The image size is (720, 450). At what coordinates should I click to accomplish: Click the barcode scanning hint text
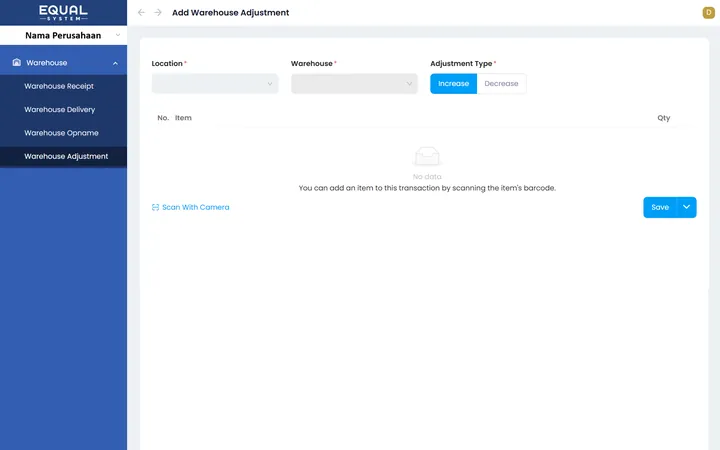(427, 188)
